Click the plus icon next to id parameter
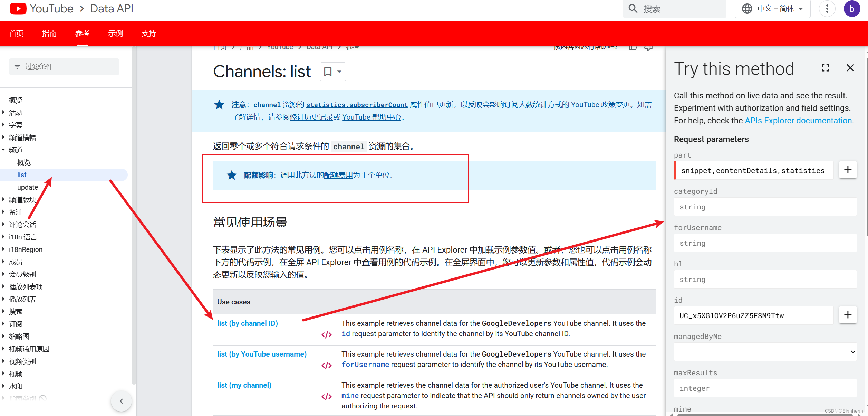 click(848, 315)
